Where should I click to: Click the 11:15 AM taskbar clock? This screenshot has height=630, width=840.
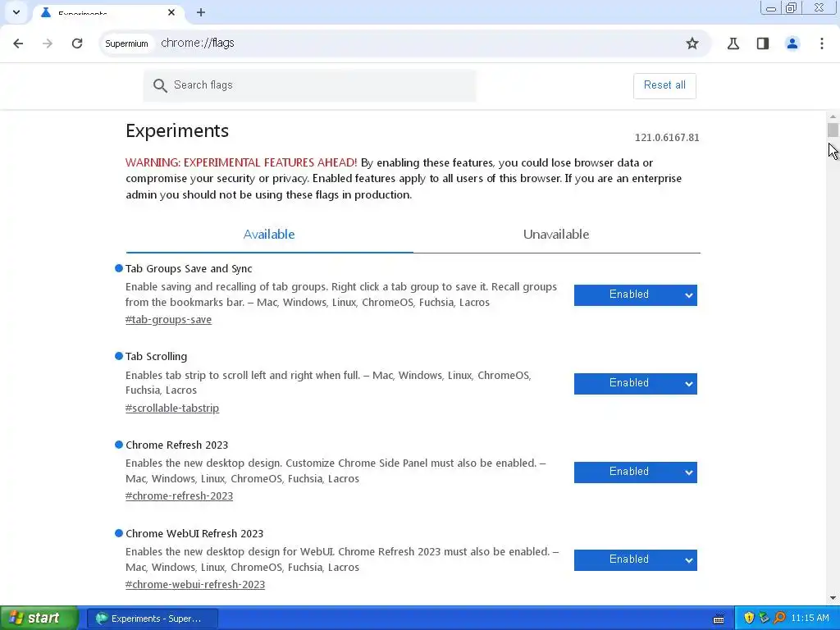coord(810,619)
